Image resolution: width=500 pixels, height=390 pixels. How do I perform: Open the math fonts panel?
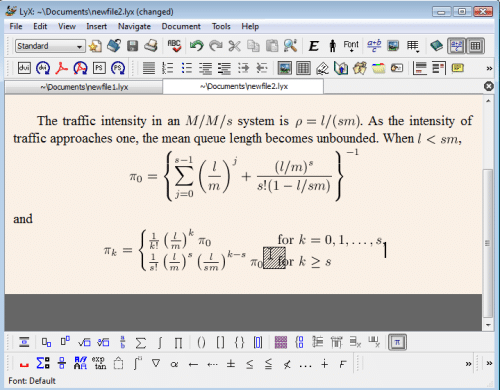pyautogui.click(x=80, y=363)
